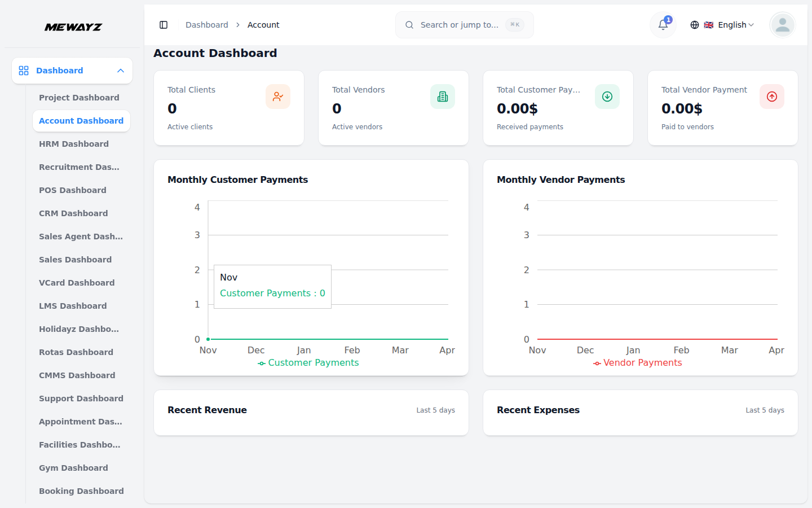Click the globe language icon

(695, 25)
